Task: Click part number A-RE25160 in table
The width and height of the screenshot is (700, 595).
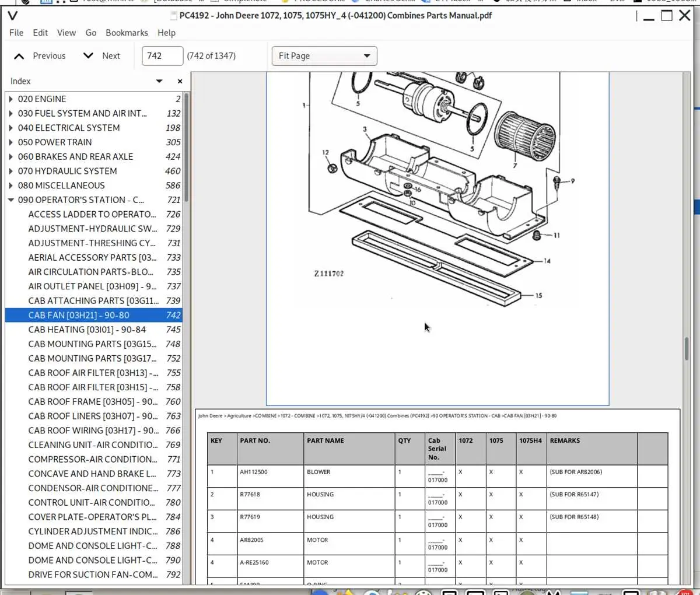Action: tap(253, 562)
